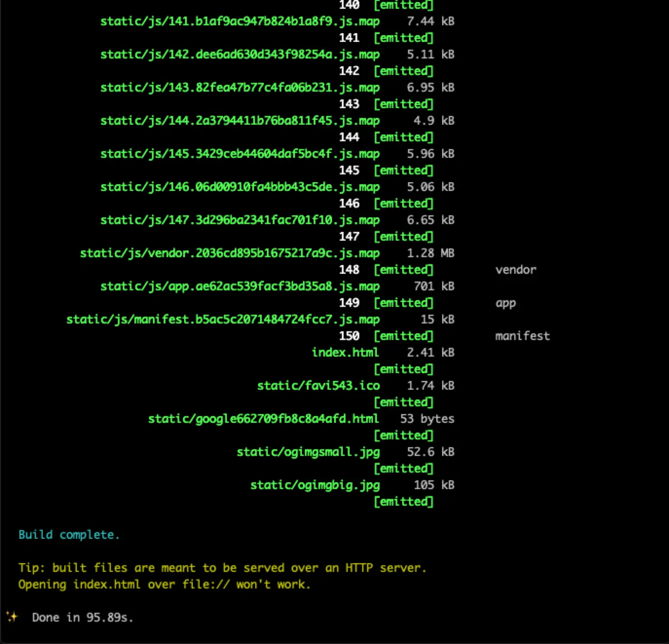Click the app chunk label

pyautogui.click(x=506, y=303)
